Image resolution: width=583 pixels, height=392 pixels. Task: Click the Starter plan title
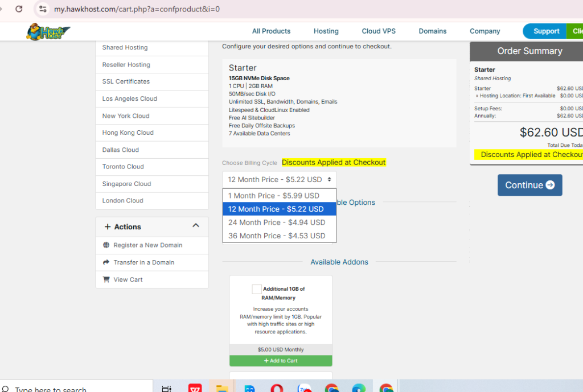[243, 68]
